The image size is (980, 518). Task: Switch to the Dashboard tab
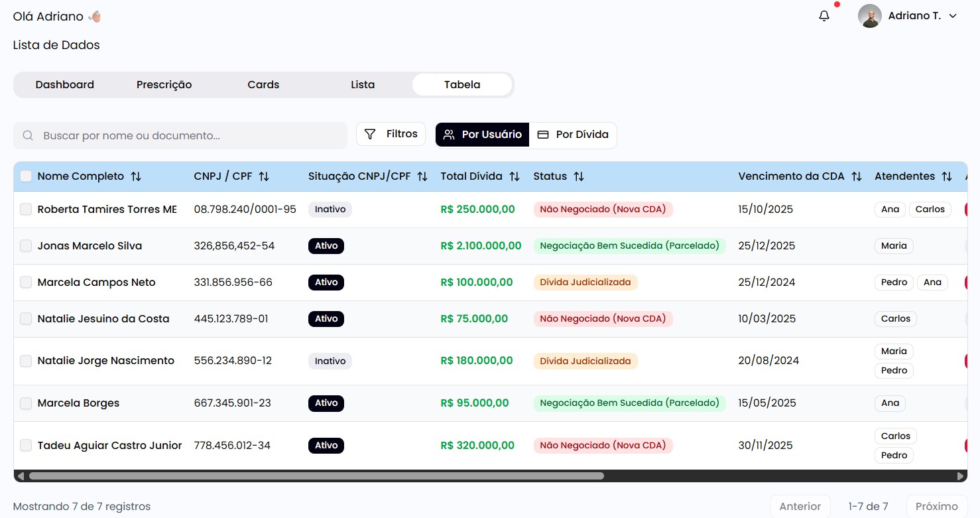click(x=65, y=85)
